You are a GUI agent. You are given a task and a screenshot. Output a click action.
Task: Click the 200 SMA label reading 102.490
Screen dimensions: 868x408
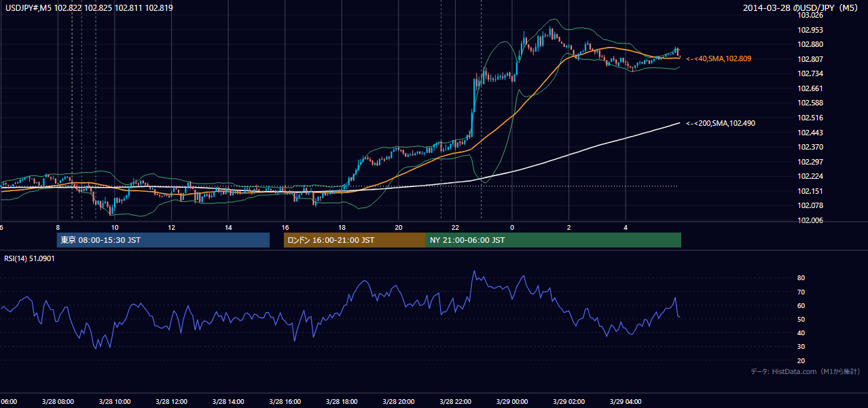pyautogui.click(x=721, y=124)
